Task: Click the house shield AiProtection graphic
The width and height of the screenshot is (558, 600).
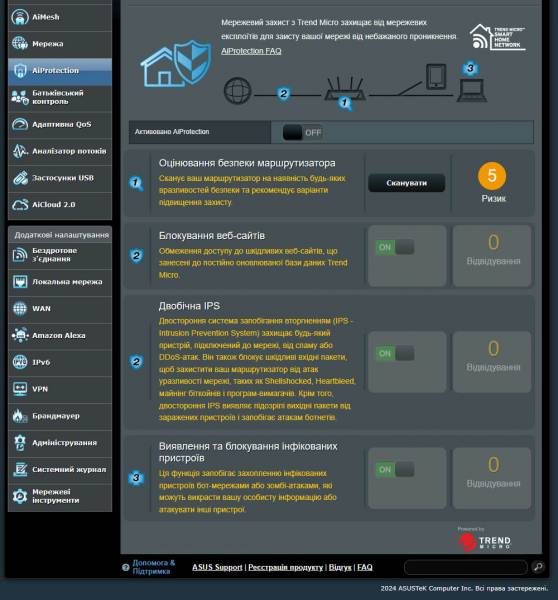Action: pyautogui.click(x=176, y=64)
